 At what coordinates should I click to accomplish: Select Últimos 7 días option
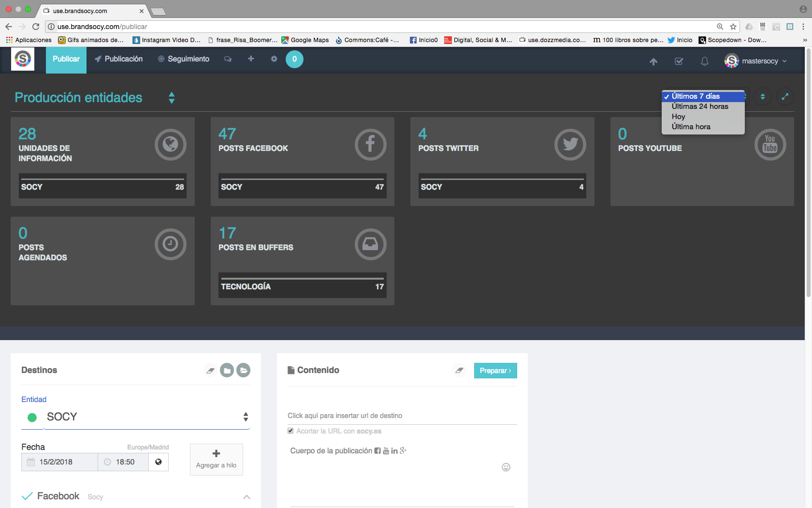[703, 96]
